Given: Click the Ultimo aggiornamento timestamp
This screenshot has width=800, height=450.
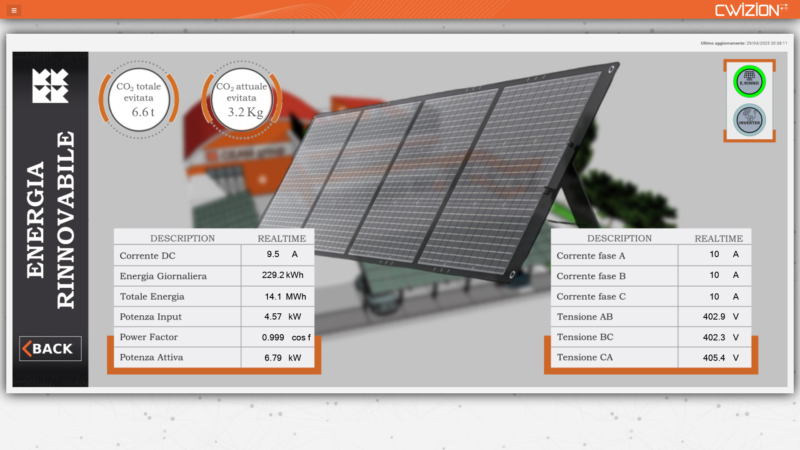Looking at the screenshot, I should pos(744,44).
